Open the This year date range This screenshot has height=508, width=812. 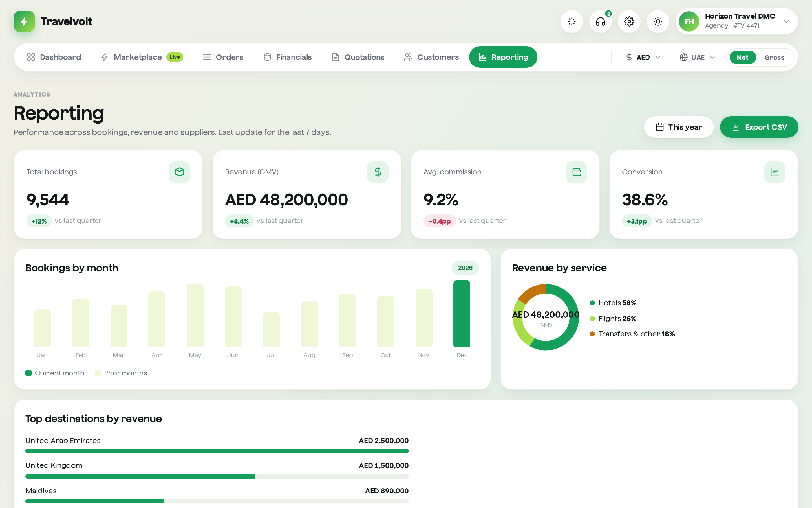click(679, 127)
